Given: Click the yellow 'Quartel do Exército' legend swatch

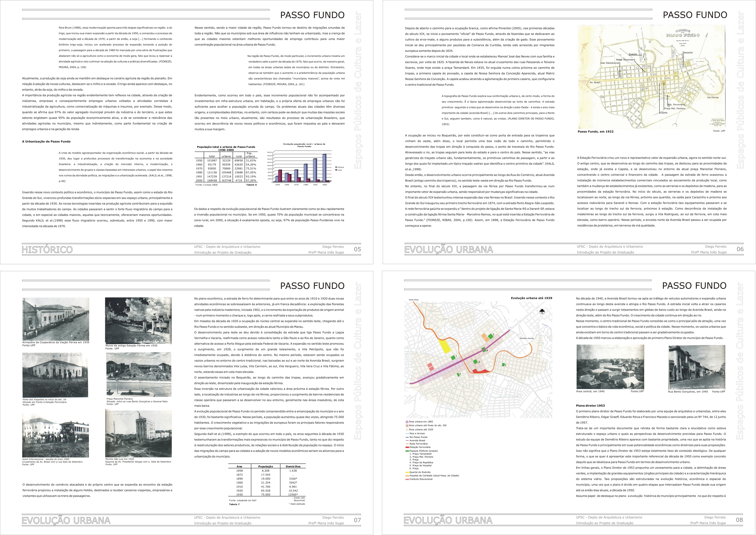Looking at the screenshot, I should [407, 472].
